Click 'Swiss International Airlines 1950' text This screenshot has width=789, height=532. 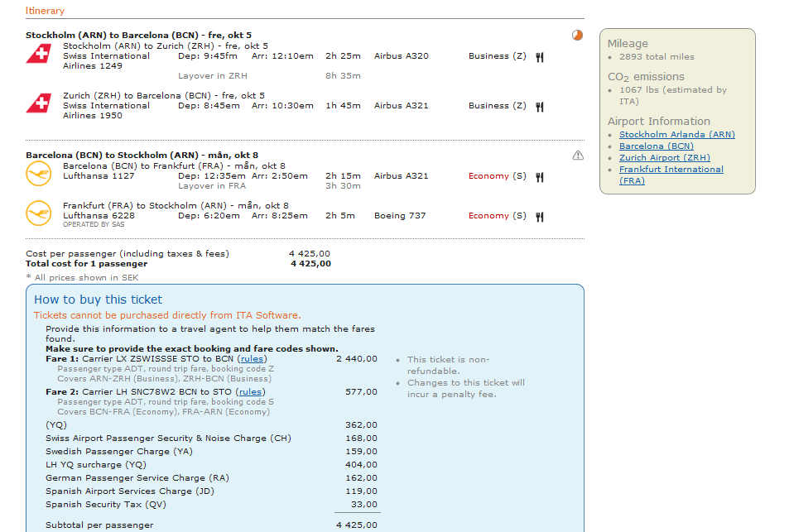(x=106, y=111)
